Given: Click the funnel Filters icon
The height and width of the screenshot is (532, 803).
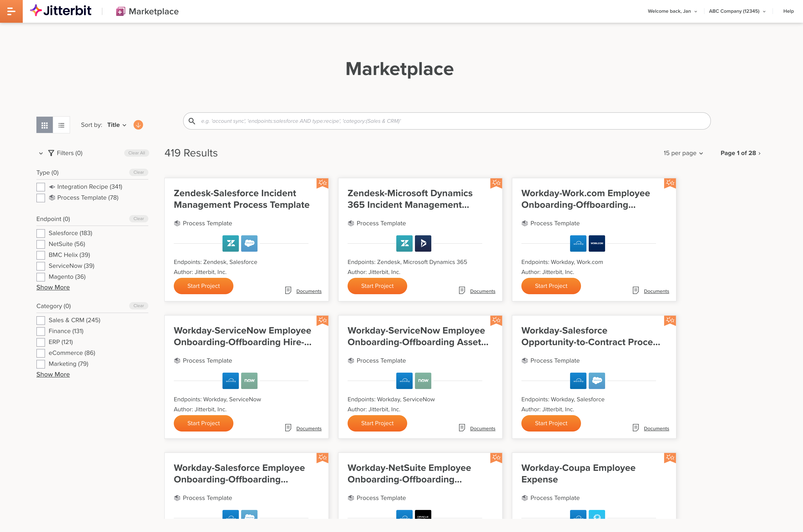Looking at the screenshot, I should tap(51, 153).
